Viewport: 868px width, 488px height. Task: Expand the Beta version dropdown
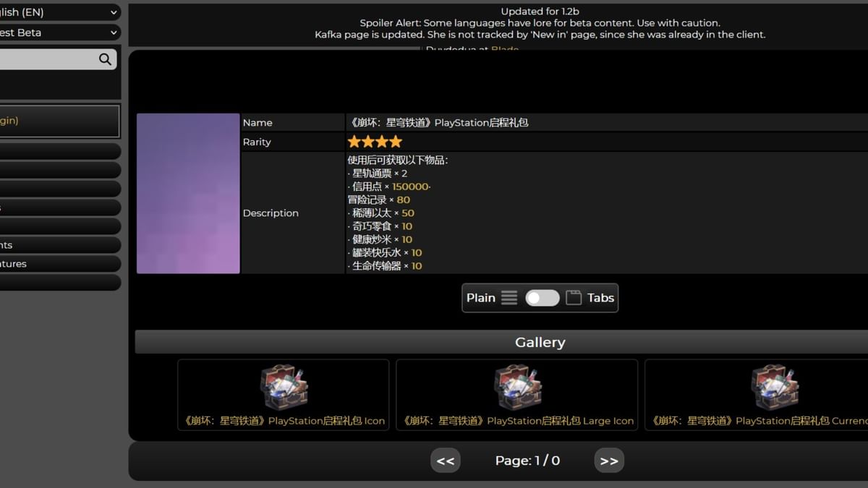click(x=58, y=33)
